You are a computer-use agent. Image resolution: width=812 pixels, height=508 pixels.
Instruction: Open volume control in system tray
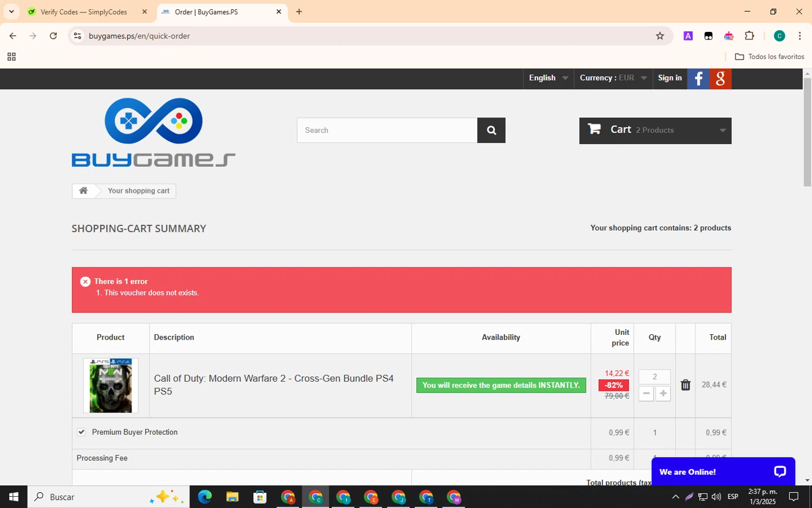click(x=716, y=497)
